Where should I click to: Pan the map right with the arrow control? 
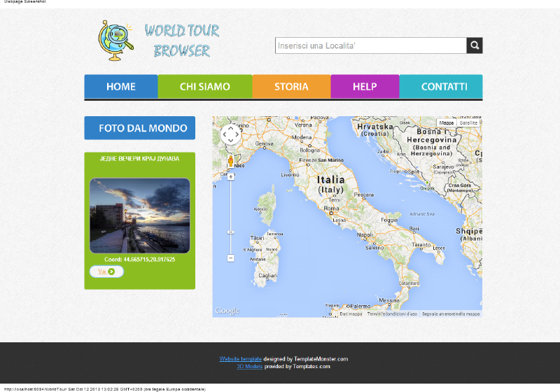(237, 134)
